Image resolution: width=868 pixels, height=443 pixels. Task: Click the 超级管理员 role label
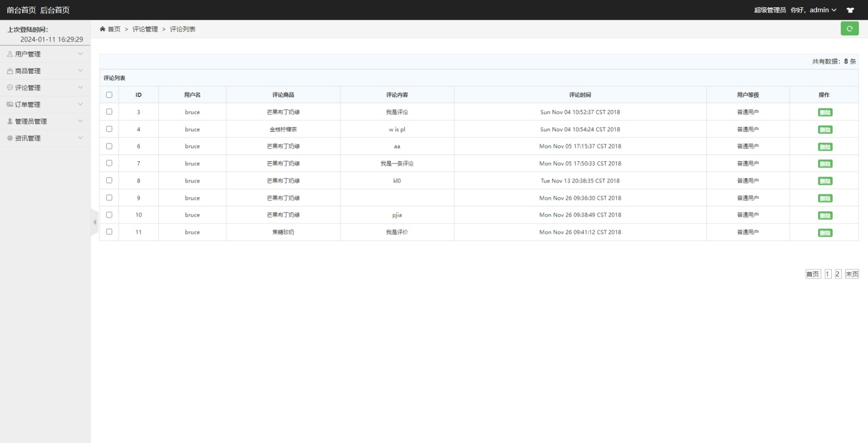770,10
